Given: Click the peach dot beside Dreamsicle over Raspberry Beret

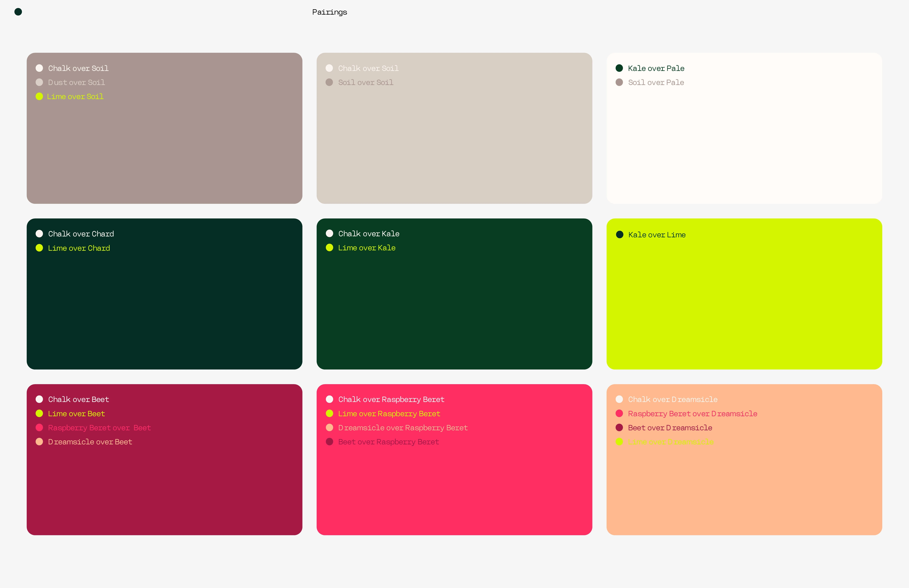Looking at the screenshot, I should point(329,428).
